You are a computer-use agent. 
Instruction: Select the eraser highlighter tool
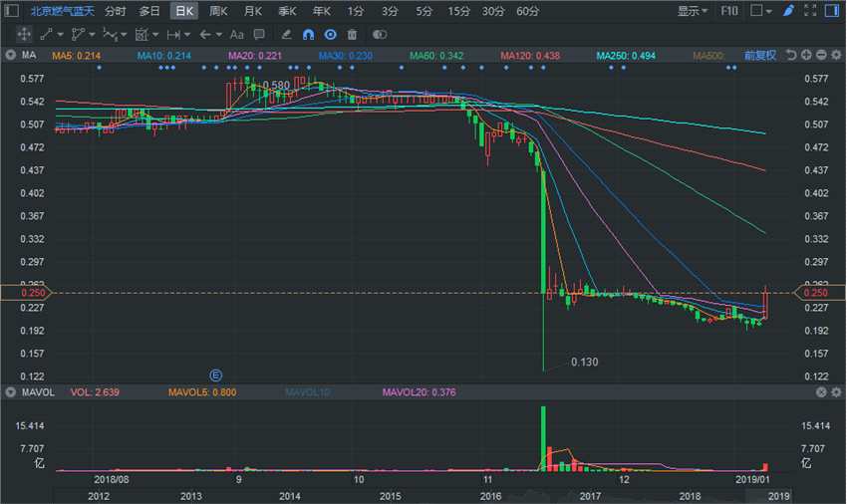[x=286, y=35]
